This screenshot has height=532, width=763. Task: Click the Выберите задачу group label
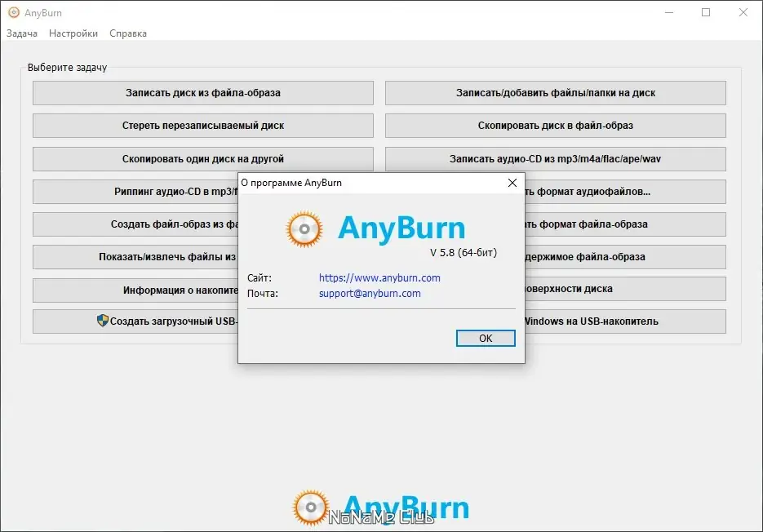[67, 68]
